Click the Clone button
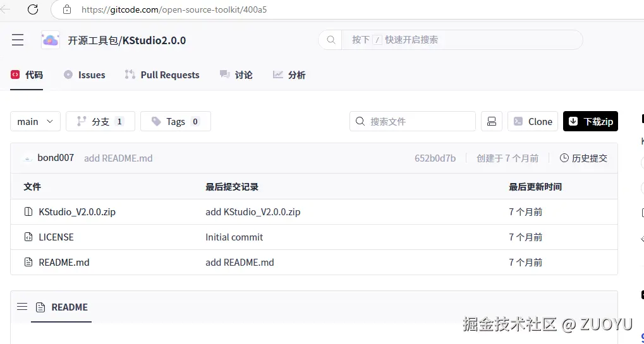Image resolution: width=644 pixels, height=344 pixels. pyautogui.click(x=533, y=121)
